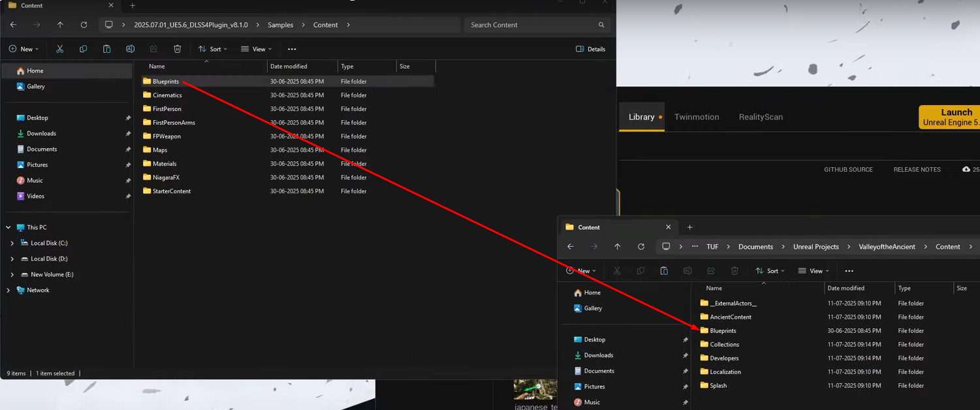Click the Delete trash icon in top window

177,49
